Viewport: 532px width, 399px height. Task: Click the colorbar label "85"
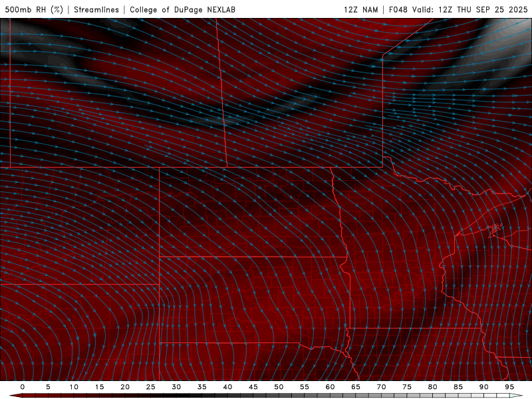[x=458, y=387]
